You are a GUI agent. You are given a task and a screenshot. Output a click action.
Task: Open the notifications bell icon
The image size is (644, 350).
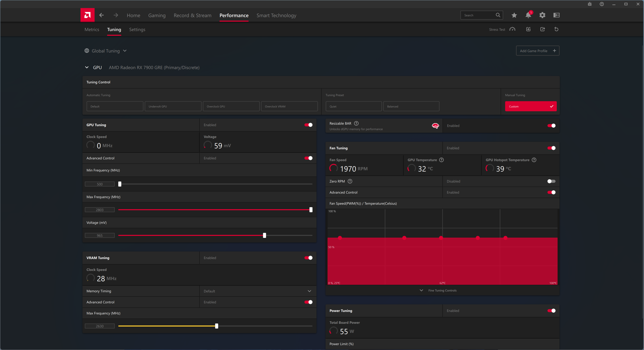click(x=528, y=15)
